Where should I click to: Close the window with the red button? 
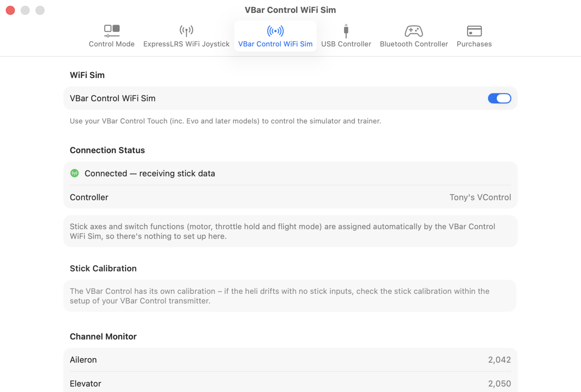[11, 10]
